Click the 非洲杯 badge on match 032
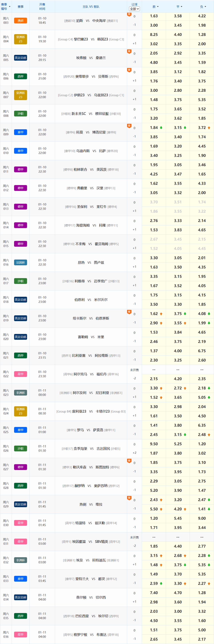This screenshot has height=644, width=214. (20, 560)
